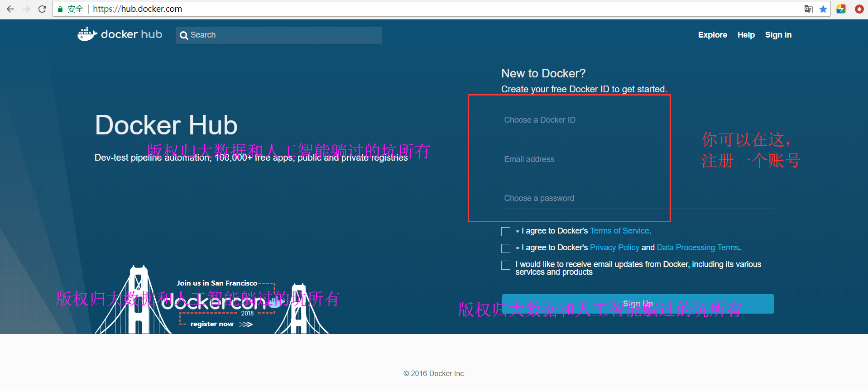Click the browser forward arrow

click(26, 9)
